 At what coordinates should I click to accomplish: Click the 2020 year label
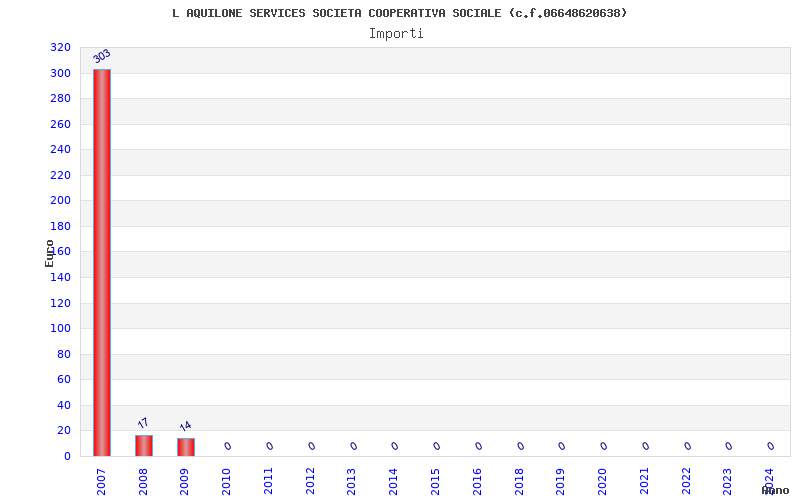tap(602, 482)
